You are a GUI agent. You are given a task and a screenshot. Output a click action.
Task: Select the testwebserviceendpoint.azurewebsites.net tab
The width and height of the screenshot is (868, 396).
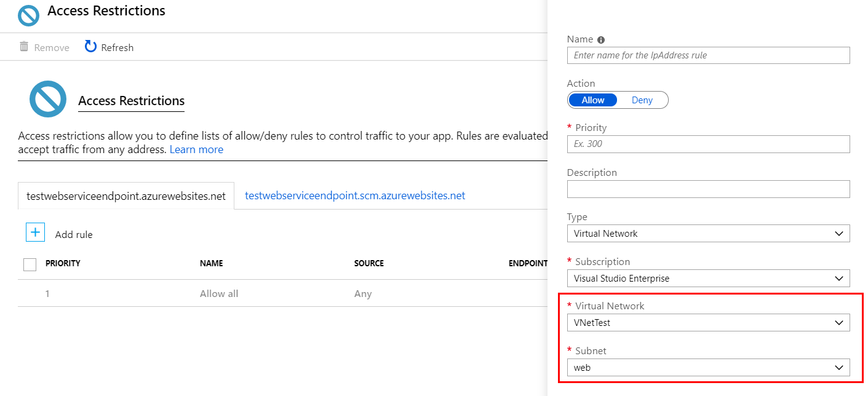point(126,196)
